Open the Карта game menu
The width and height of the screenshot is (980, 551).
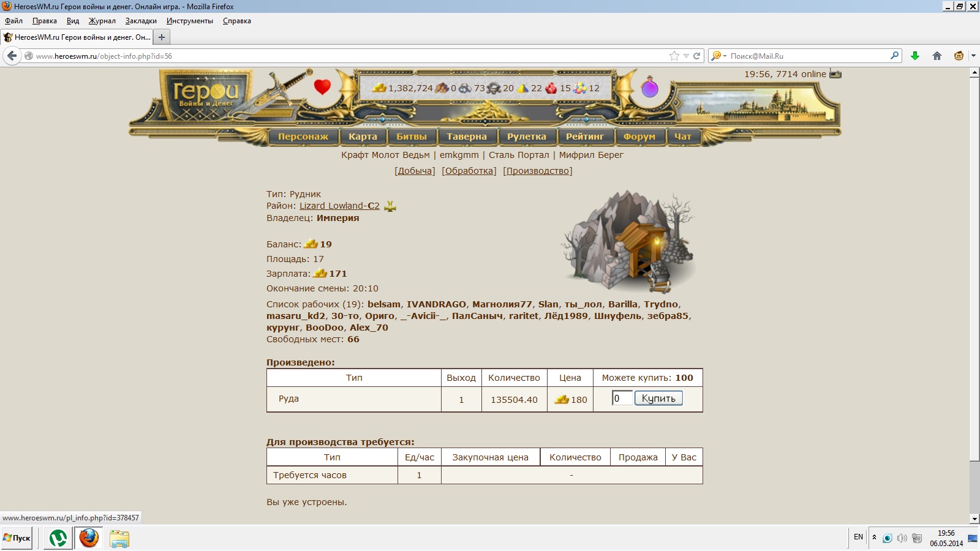click(363, 137)
